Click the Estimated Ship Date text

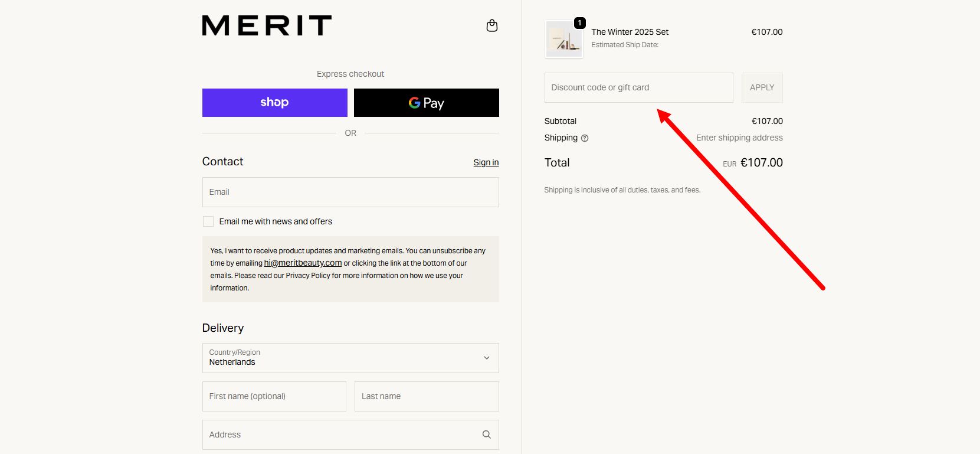(625, 45)
